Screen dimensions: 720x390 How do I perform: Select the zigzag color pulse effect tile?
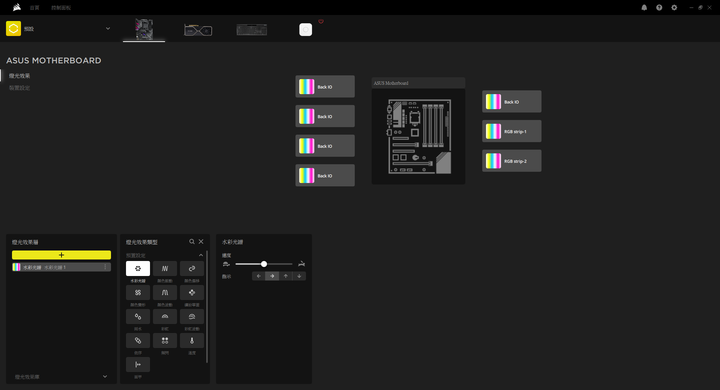[165, 269]
